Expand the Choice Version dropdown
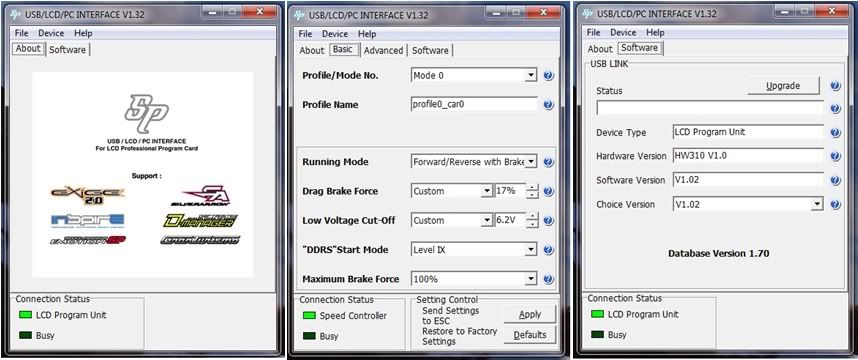858x360 pixels. 817,204
